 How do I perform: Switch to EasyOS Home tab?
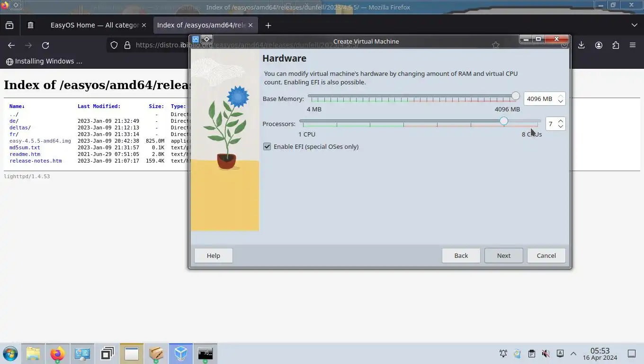point(95,25)
